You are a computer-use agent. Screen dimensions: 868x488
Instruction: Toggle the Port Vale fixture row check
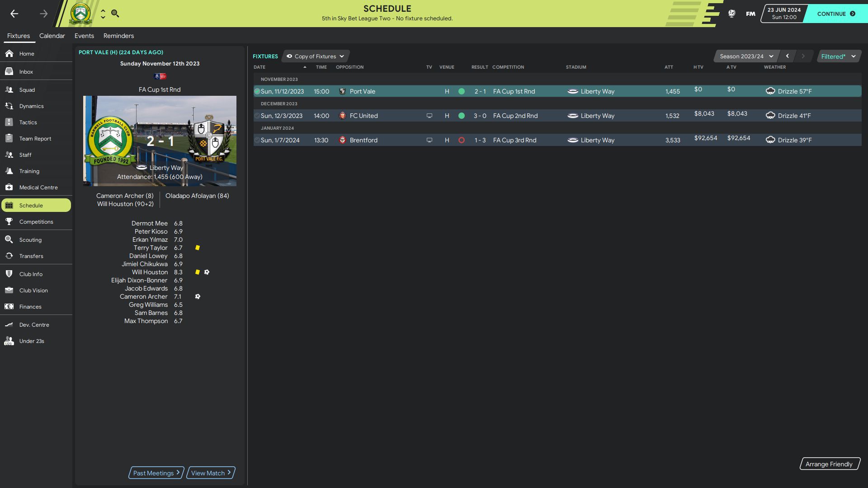pos(257,91)
